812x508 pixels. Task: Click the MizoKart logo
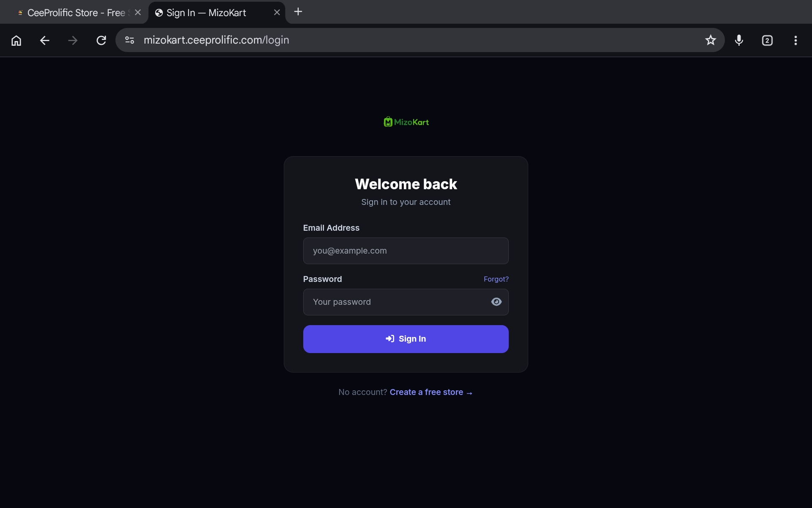[406, 122]
